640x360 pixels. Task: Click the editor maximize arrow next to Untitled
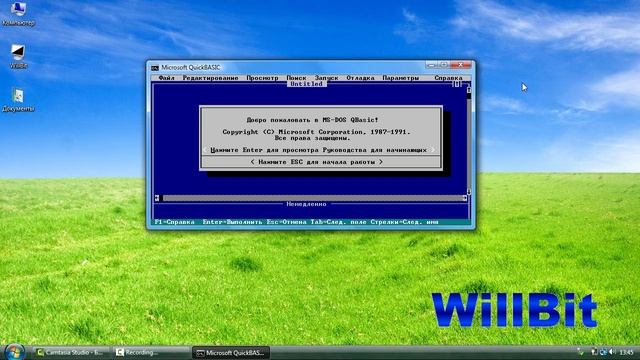[457, 84]
